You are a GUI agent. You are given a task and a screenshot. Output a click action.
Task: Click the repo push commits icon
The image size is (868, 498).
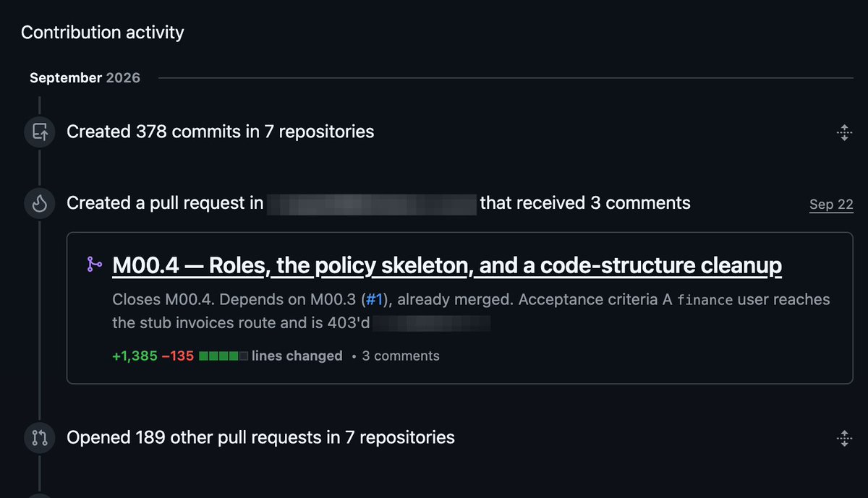click(x=39, y=132)
